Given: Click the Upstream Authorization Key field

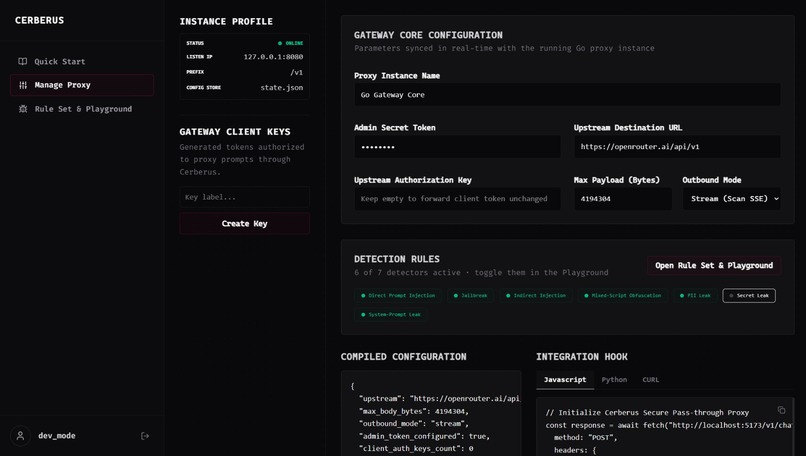Looking at the screenshot, I should click(x=457, y=198).
